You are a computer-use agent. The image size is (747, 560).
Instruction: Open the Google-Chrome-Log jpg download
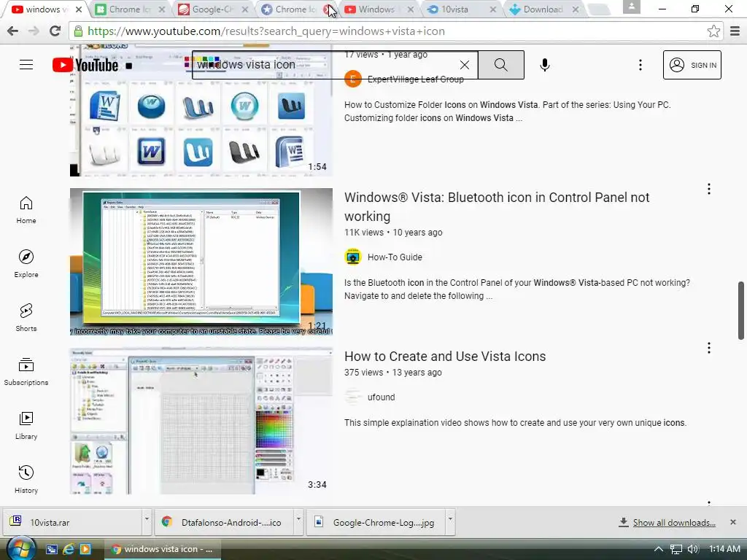tap(376, 522)
